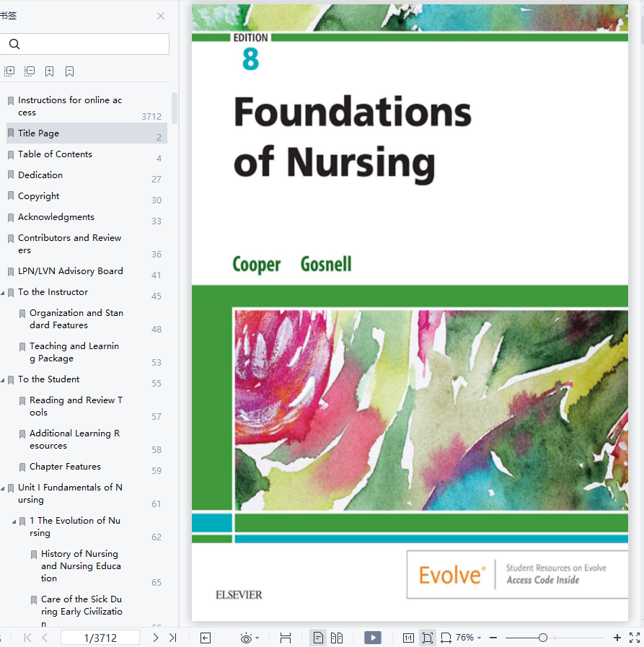Go to the previous page
This screenshot has height=647, width=644.
tap(45, 638)
